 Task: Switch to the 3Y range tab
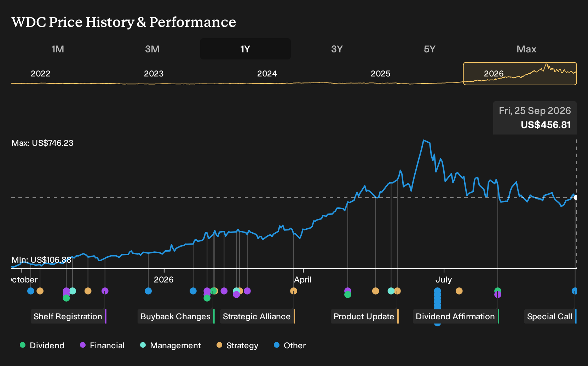click(x=337, y=49)
